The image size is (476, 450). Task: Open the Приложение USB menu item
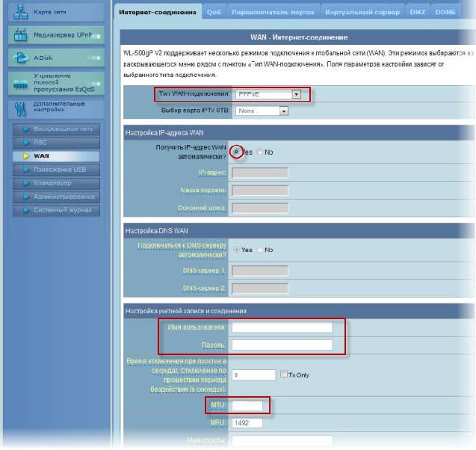pos(57,170)
